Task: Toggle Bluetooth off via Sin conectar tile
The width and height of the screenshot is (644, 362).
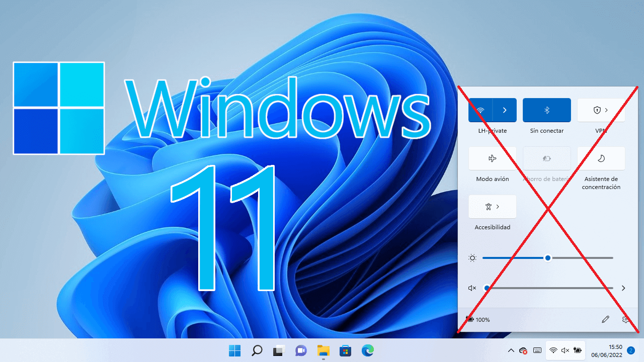Action: pyautogui.click(x=546, y=110)
